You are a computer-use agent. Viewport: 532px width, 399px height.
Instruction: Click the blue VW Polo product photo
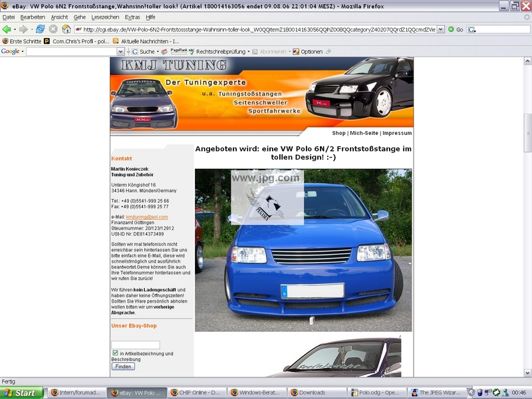tap(303, 250)
